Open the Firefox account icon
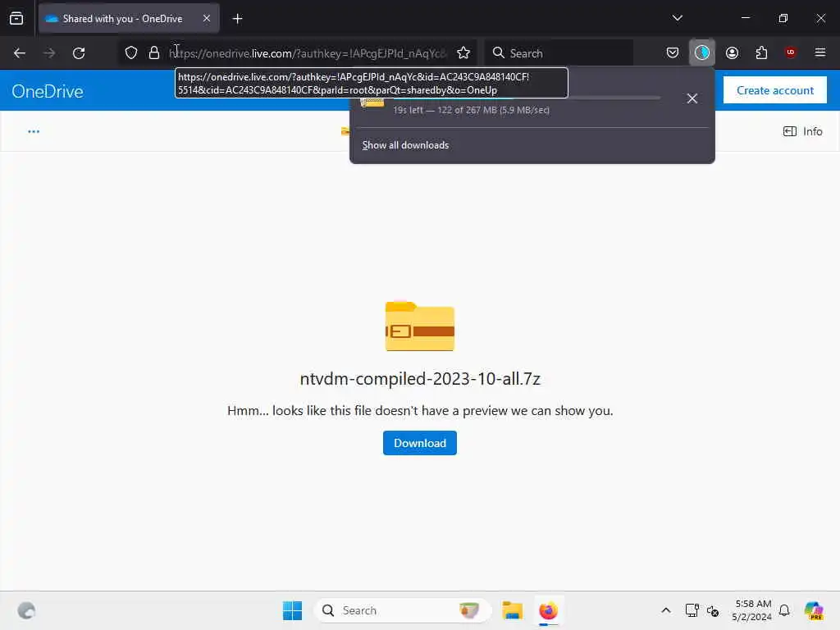Viewport: 840px width, 630px height. [732, 52]
